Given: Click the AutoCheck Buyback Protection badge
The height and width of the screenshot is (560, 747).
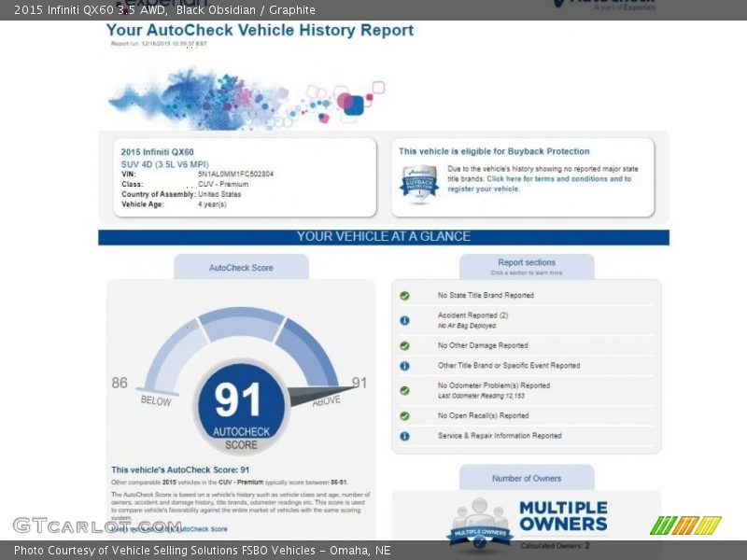Looking at the screenshot, I should 419,181.
